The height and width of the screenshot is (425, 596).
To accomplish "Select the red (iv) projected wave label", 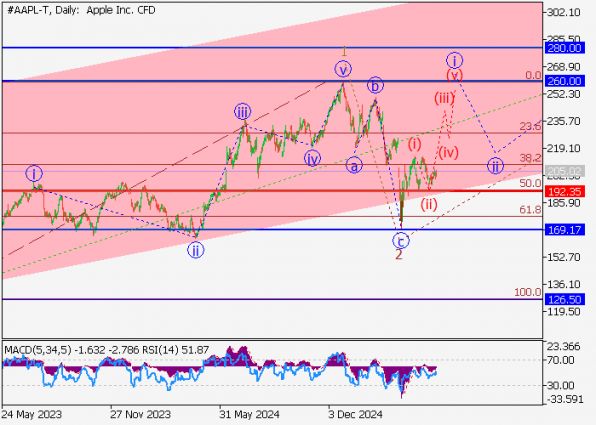I will [x=448, y=153].
